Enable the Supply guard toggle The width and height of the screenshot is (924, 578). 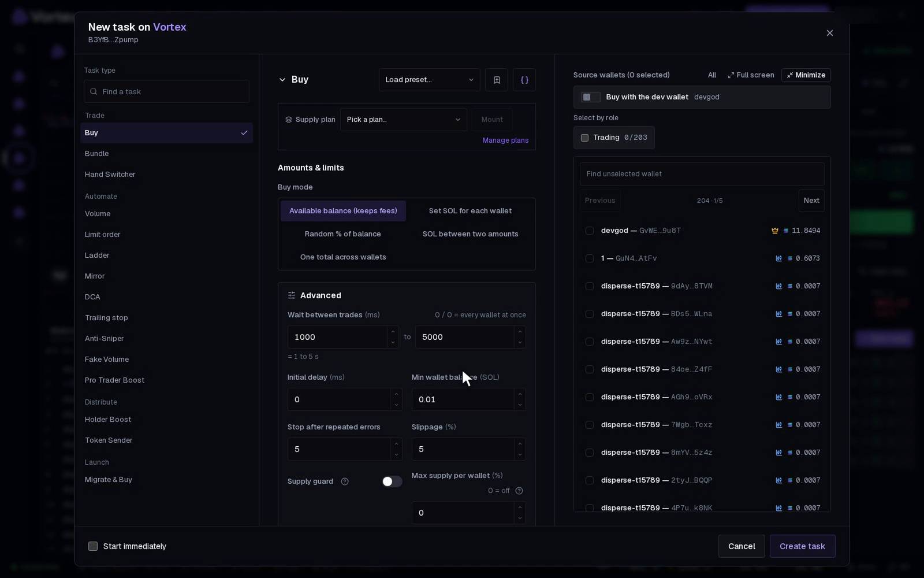(x=392, y=481)
